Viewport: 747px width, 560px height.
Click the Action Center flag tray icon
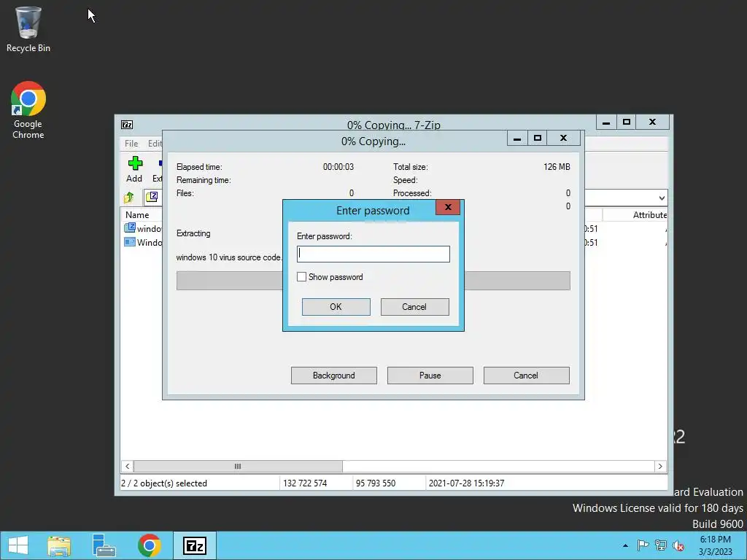[643, 545]
